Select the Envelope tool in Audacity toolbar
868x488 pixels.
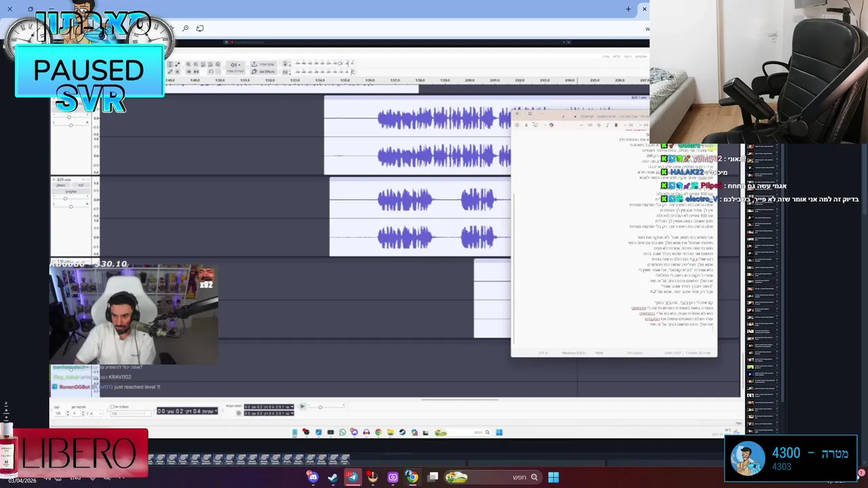(178, 64)
